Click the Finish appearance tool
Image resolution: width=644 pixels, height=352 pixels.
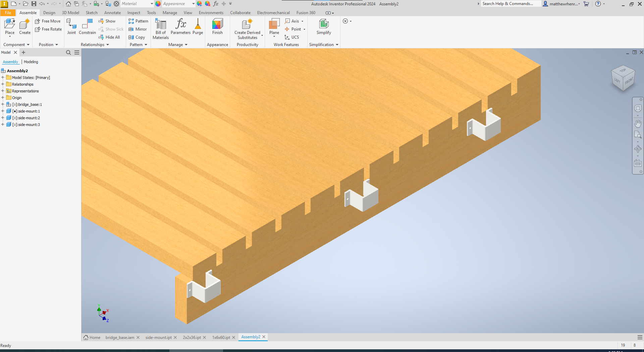tap(217, 26)
